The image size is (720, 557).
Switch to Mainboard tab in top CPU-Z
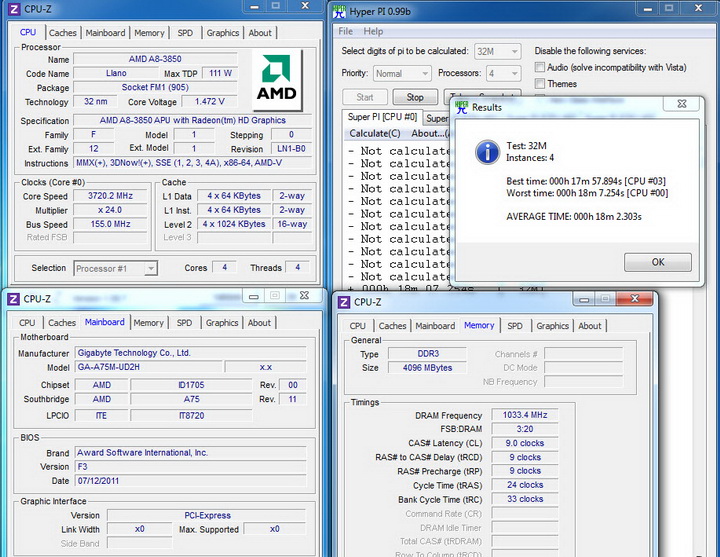tap(105, 33)
